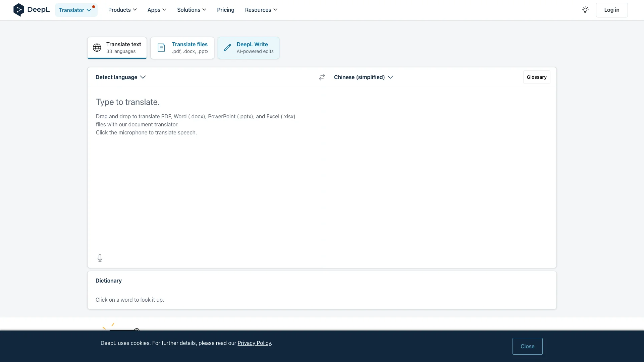The width and height of the screenshot is (644, 362).
Task: Click the globe icon in Translate text tab
Action: [97, 48]
